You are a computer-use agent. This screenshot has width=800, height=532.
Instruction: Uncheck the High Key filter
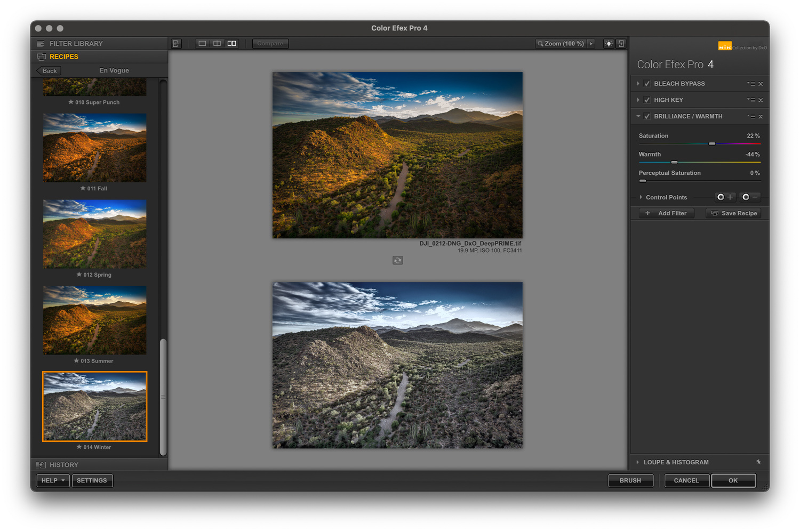(x=647, y=100)
